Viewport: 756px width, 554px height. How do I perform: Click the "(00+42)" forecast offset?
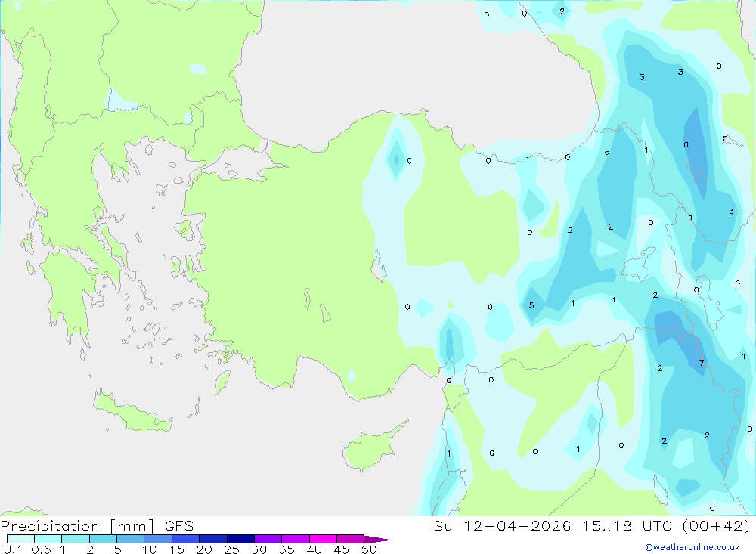(x=717, y=525)
